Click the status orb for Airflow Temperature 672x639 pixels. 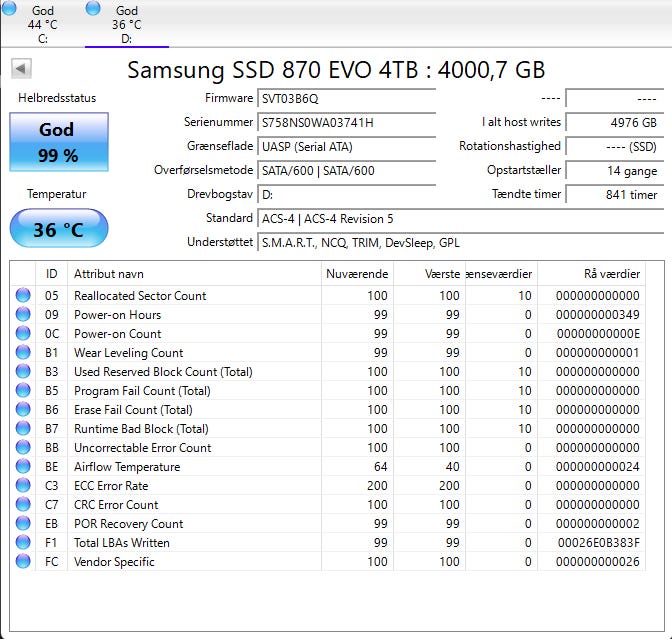(x=23, y=466)
